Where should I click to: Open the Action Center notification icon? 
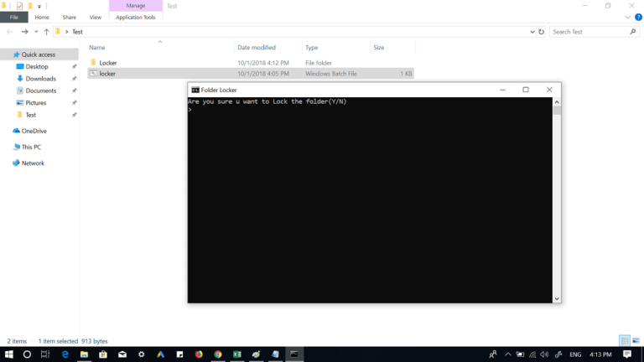pyautogui.click(x=626, y=354)
